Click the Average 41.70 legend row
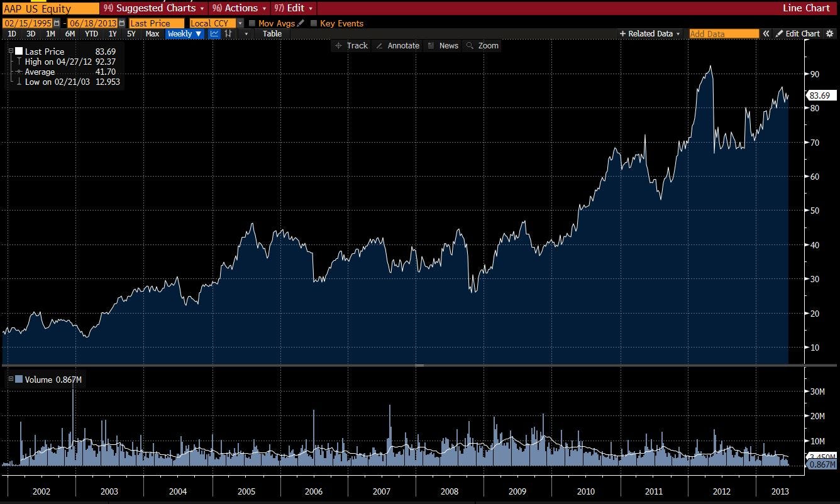The height and width of the screenshot is (504, 840). point(67,72)
